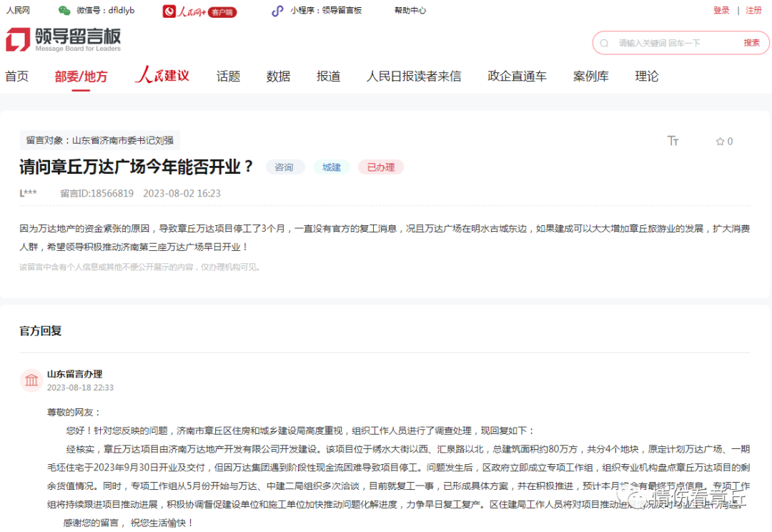Click 登录 to log in
The width and height of the screenshot is (772, 532).
tap(721, 10)
